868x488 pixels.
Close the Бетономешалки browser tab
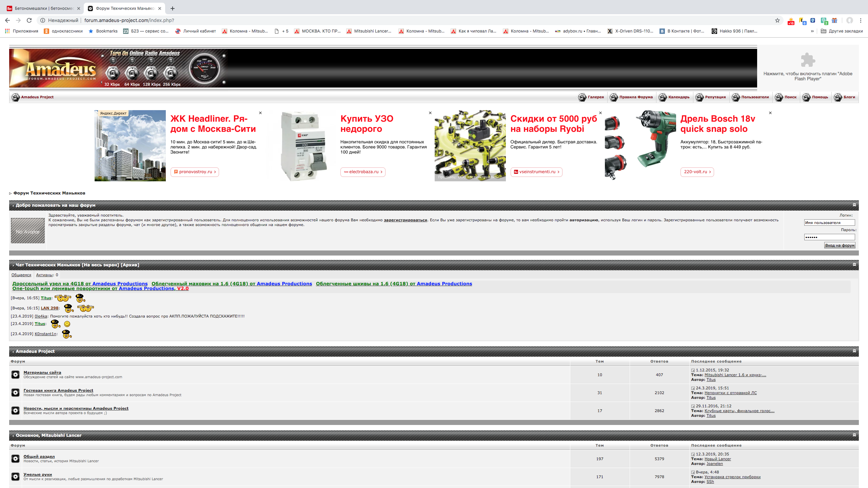tap(79, 8)
